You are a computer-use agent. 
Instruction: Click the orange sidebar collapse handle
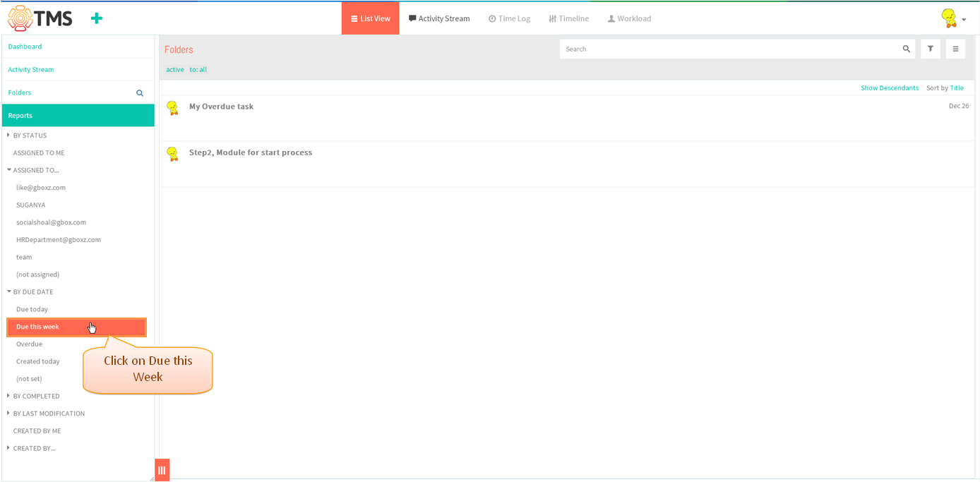[162, 470]
